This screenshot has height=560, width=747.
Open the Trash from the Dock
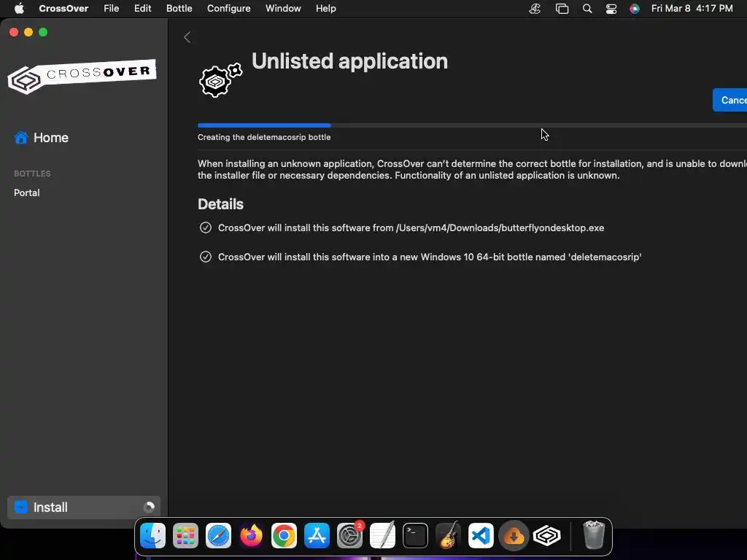(594, 535)
